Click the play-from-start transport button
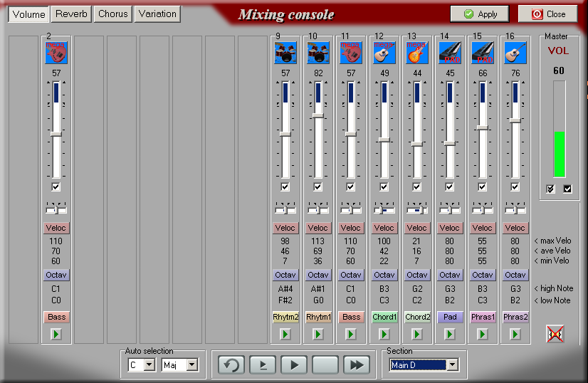This screenshot has height=383, width=588. tap(263, 364)
